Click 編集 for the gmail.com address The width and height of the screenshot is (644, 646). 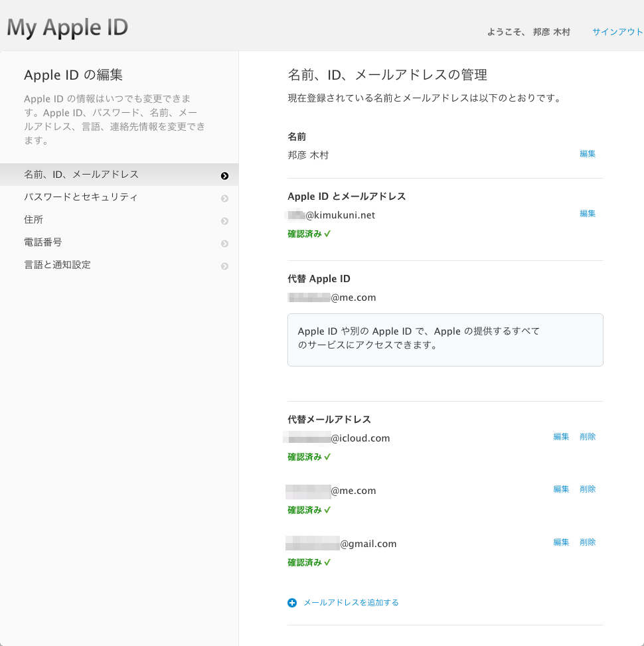pyautogui.click(x=561, y=542)
